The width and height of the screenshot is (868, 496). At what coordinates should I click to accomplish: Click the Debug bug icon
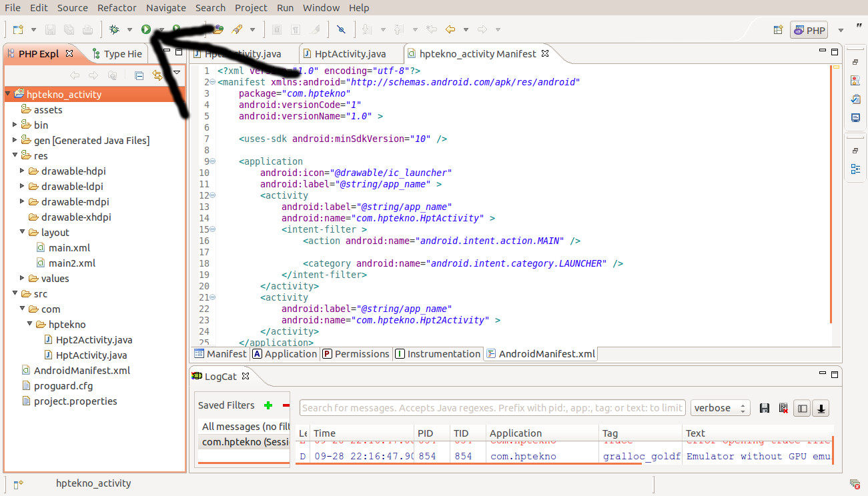click(x=115, y=29)
